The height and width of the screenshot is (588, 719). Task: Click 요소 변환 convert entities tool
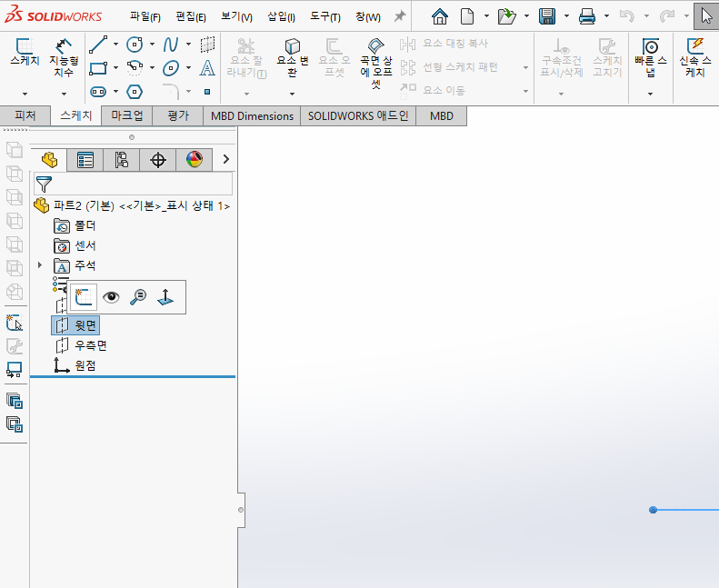292,58
